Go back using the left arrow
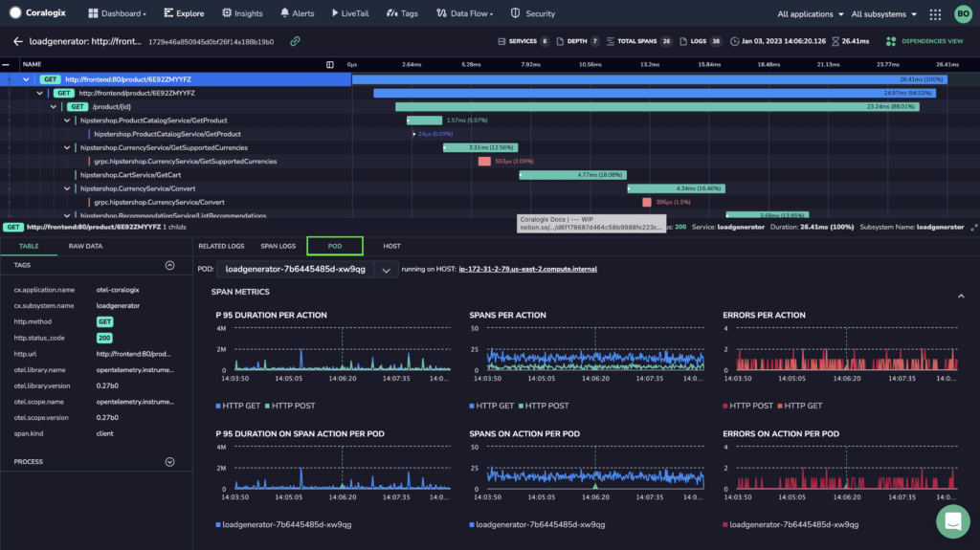980x550 pixels. [17, 41]
